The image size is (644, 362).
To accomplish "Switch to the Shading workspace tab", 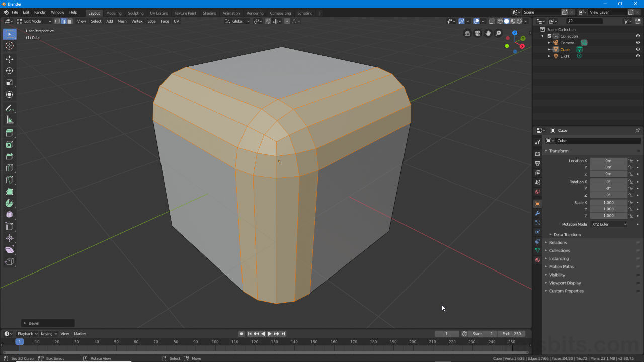I will click(x=209, y=13).
